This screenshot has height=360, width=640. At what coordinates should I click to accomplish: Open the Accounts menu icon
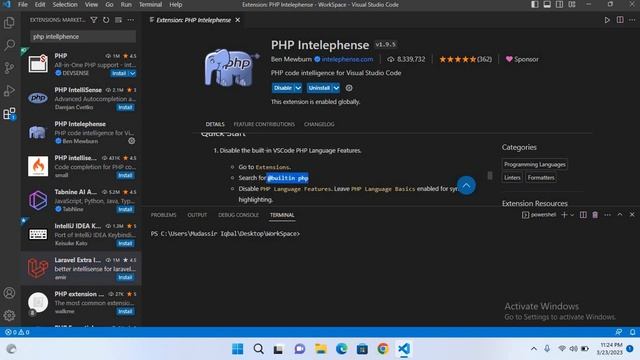point(9,293)
